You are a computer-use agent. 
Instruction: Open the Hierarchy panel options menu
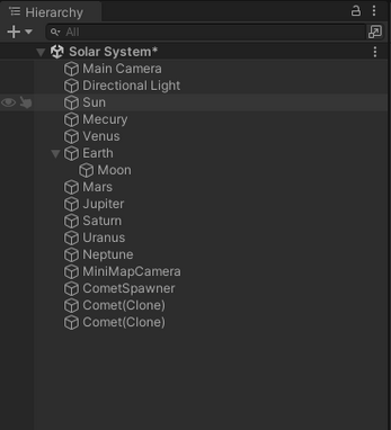[x=374, y=11]
